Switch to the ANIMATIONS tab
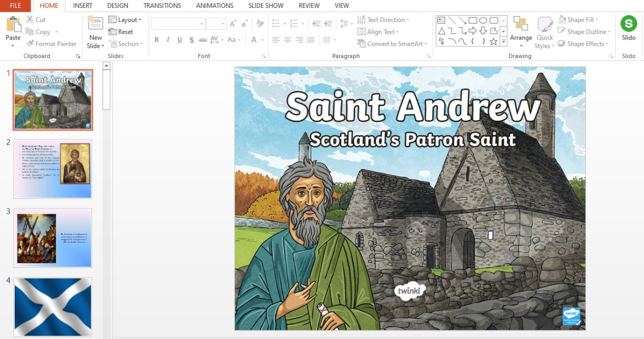 click(215, 5)
